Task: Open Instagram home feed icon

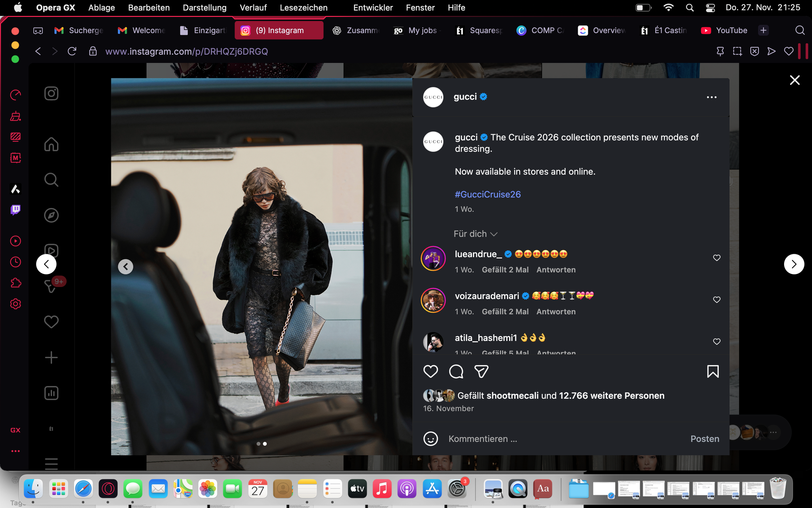Action: click(51, 144)
